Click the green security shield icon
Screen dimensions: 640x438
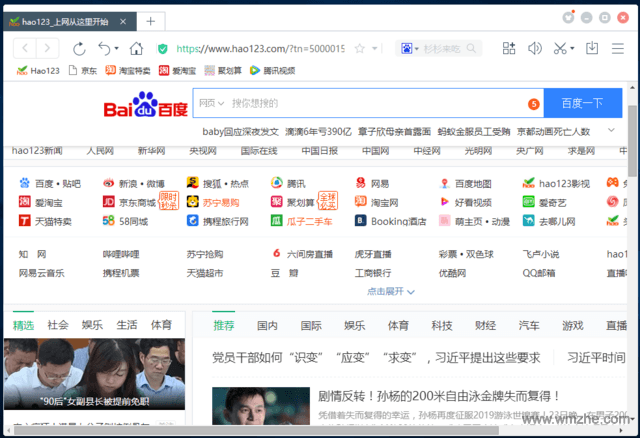click(162, 49)
